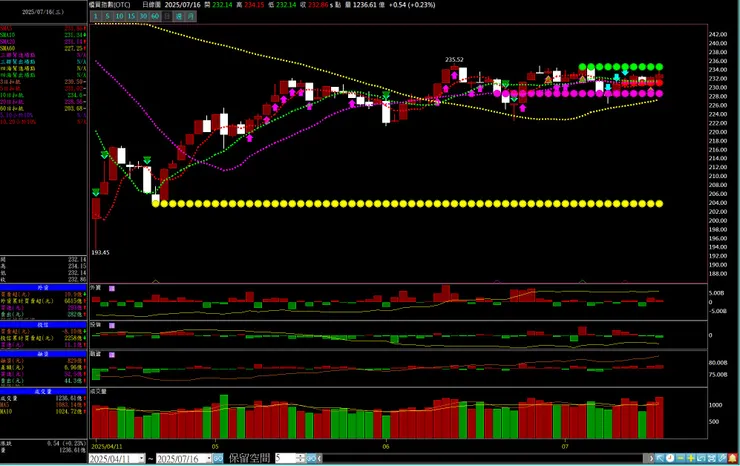Select the 10-minute chart interval
This screenshot has width=740, height=466.
[x=119, y=16]
